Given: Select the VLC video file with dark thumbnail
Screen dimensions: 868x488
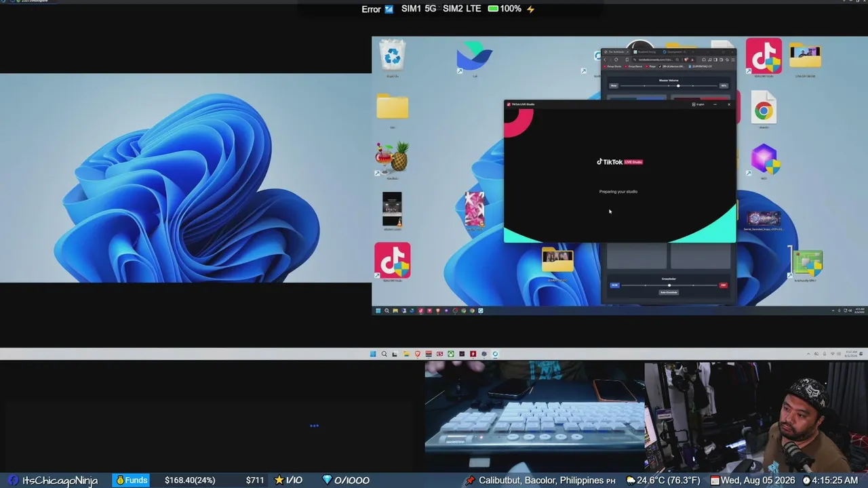Looking at the screenshot, I should pyautogui.click(x=392, y=209).
